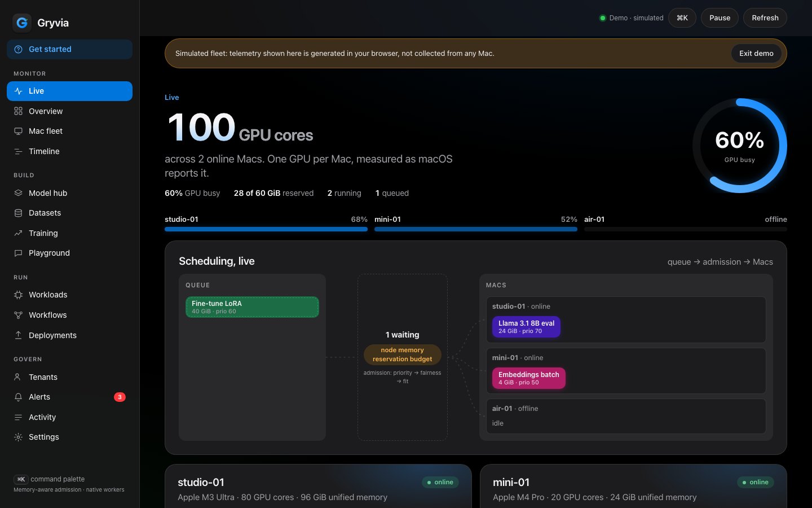The height and width of the screenshot is (508, 812).
Task: Navigate to Tenants page
Action: 69,377
